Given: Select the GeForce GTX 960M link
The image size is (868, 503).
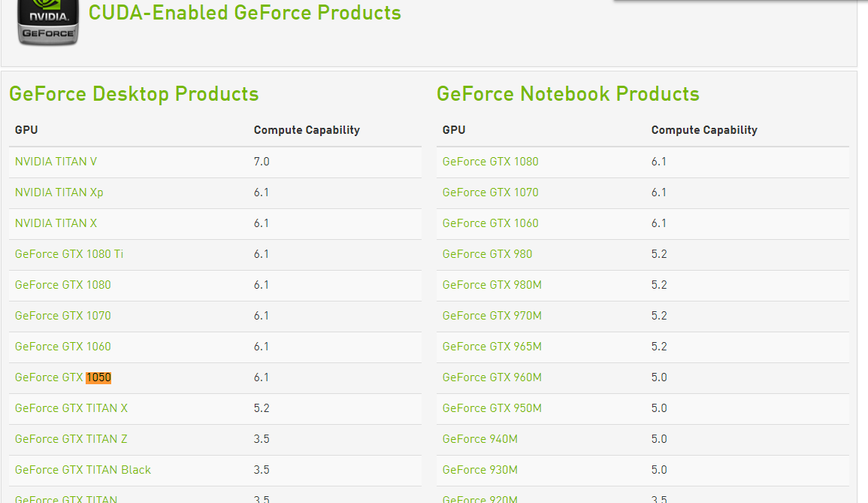Looking at the screenshot, I should [x=491, y=377].
